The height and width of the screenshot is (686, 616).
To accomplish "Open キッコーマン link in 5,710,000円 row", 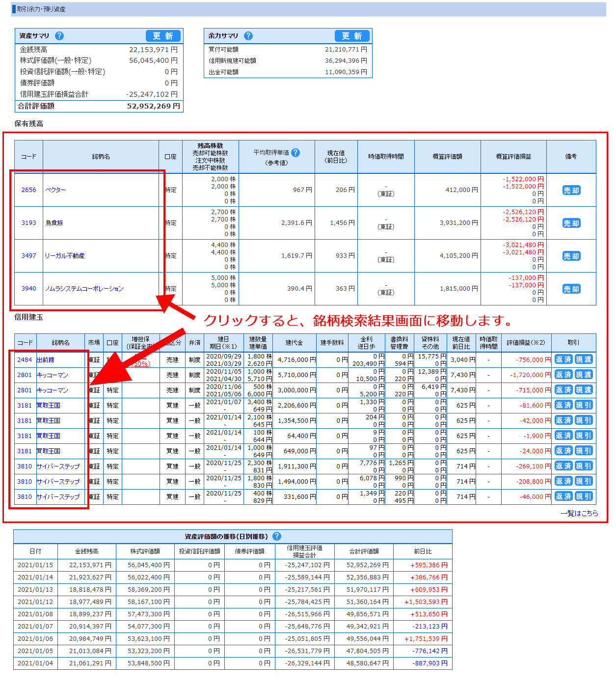I will (x=53, y=375).
